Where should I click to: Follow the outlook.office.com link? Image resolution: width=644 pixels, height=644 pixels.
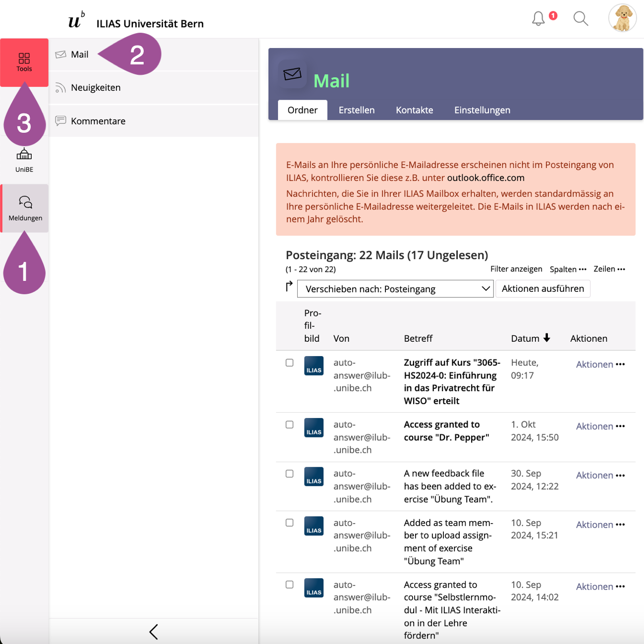[485, 178]
